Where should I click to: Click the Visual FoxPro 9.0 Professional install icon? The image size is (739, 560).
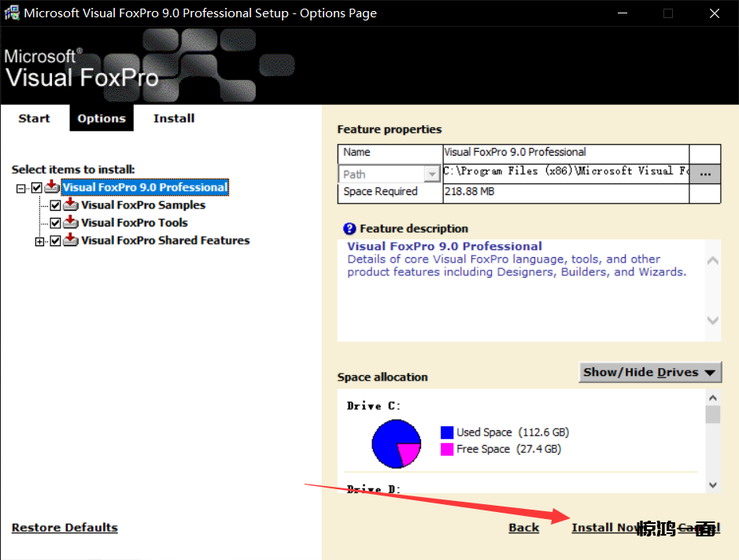pyautogui.click(x=52, y=187)
